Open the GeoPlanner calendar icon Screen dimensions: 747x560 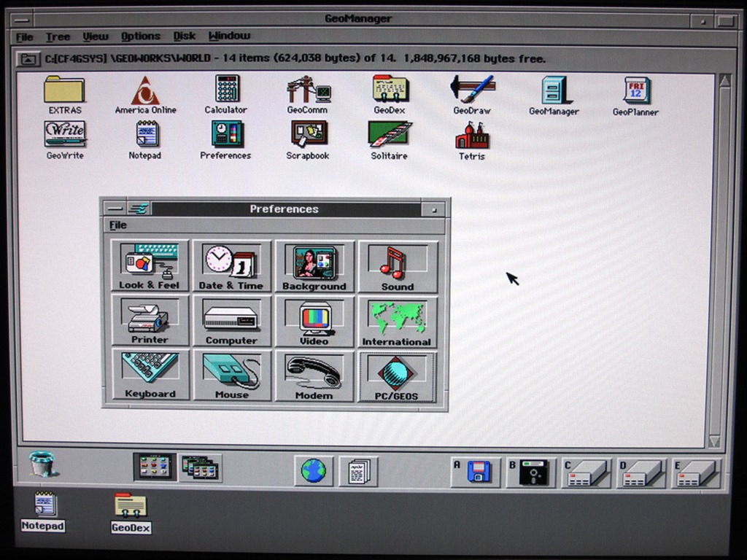click(635, 91)
